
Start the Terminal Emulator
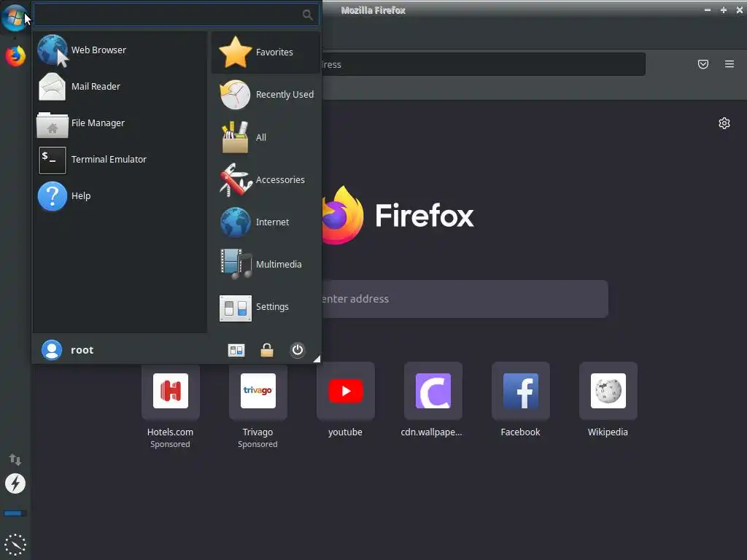120,160
